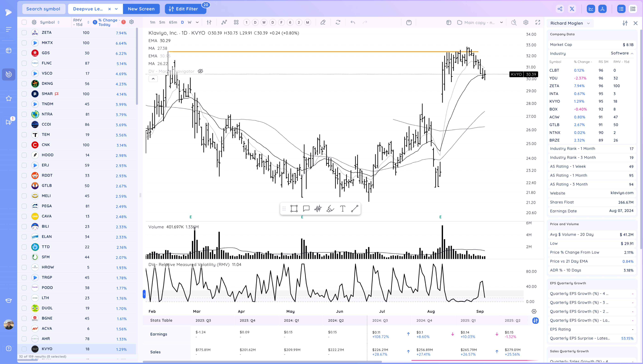Open the Main copy layout dropdown
Viewport: 643px width, 364px height.
(501, 22)
